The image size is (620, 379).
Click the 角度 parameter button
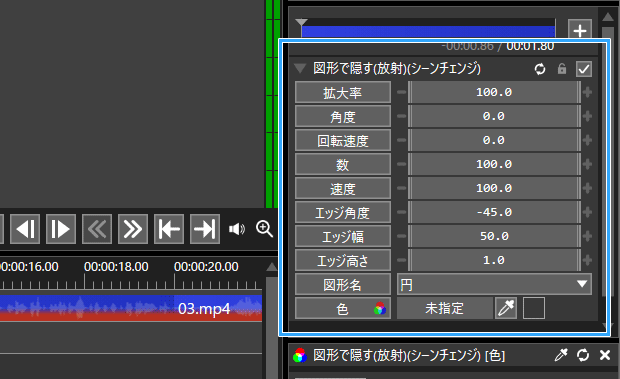[343, 117]
